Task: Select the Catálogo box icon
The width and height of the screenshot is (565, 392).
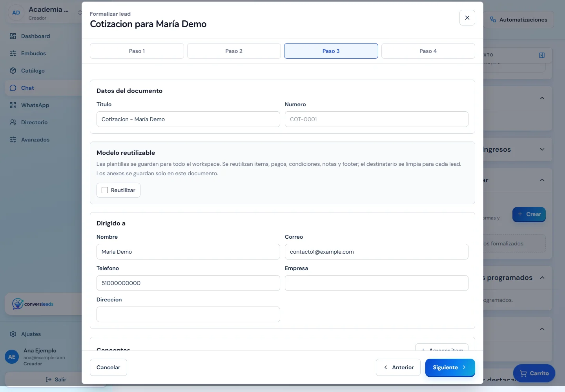Action: (13, 71)
